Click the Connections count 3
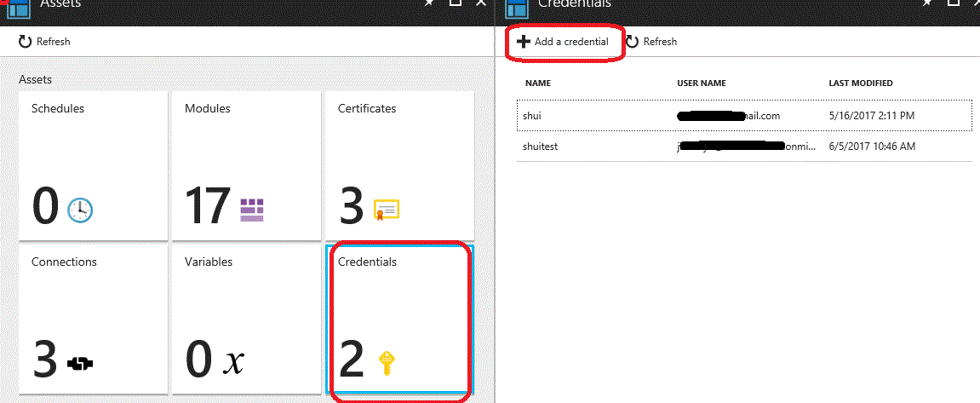Viewport: 980px width, 403px height. click(x=45, y=360)
